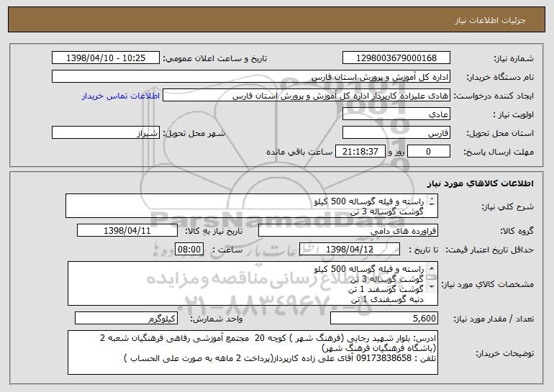Click the goods group field فراورده های دامی
This screenshot has height=392, width=554.
348,231
